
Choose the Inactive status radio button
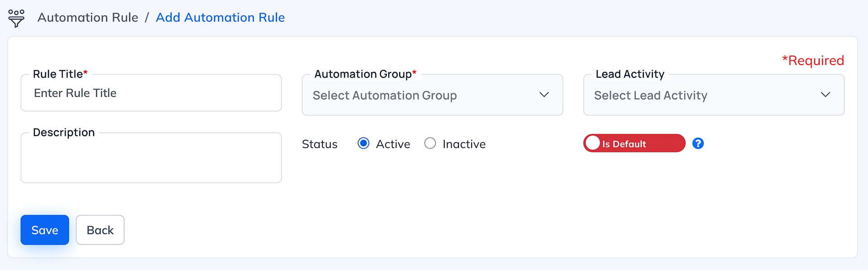point(430,143)
